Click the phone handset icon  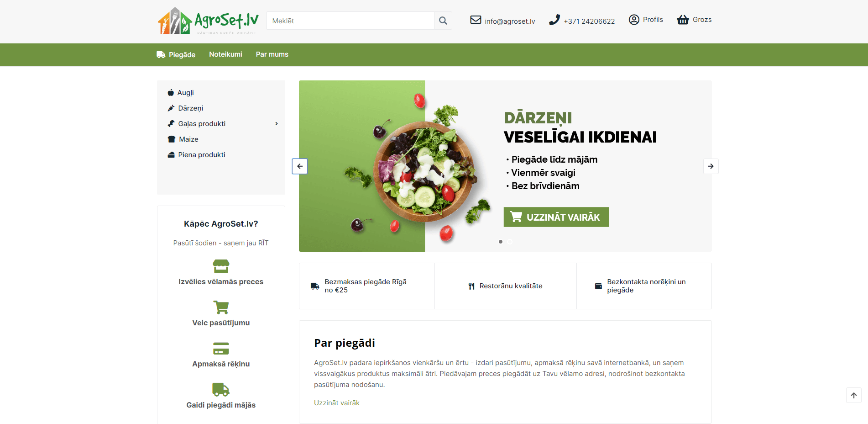[x=554, y=20]
